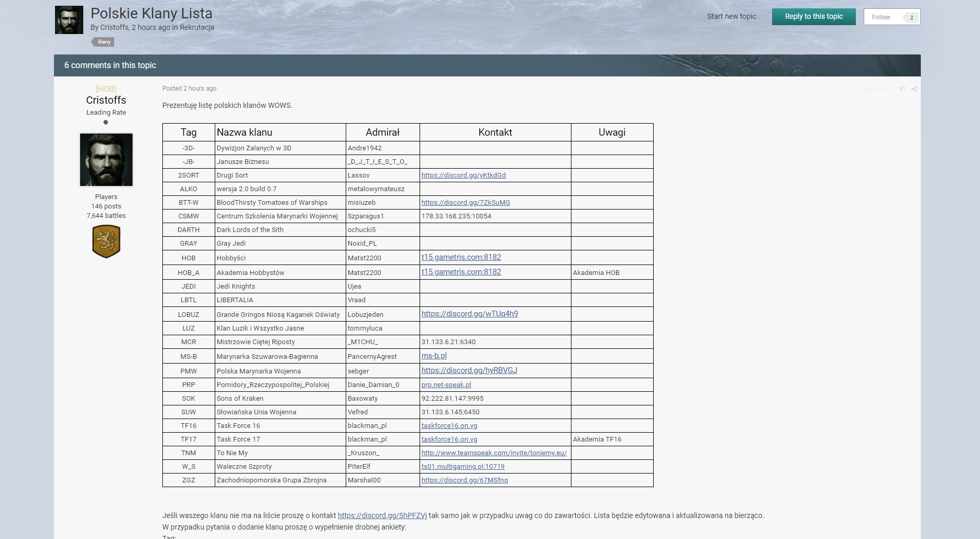This screenshot has width=980, height=539.
Task: Open the Rekrutacja forum link
Action: pos(197,27)
